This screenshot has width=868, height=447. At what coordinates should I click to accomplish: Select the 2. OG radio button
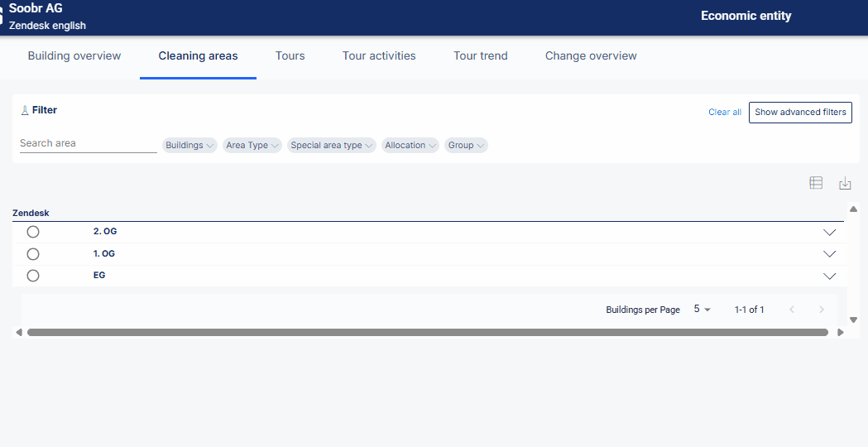pyautogui.click(x=33, y=232)
